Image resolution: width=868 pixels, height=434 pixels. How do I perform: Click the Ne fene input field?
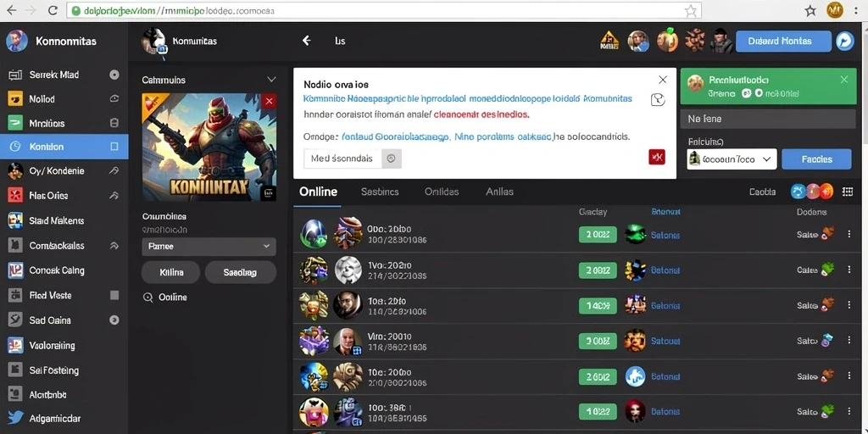(x=768, y=119)
